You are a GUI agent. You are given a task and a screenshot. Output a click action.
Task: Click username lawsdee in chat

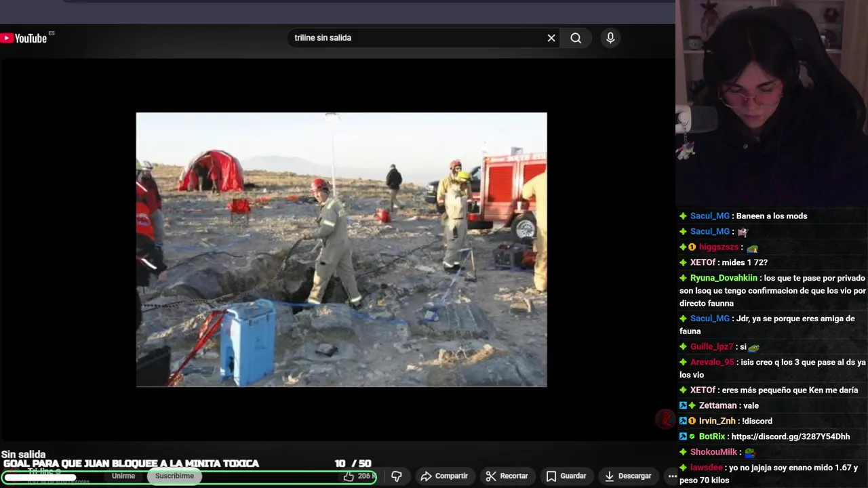tap(707, 468)
